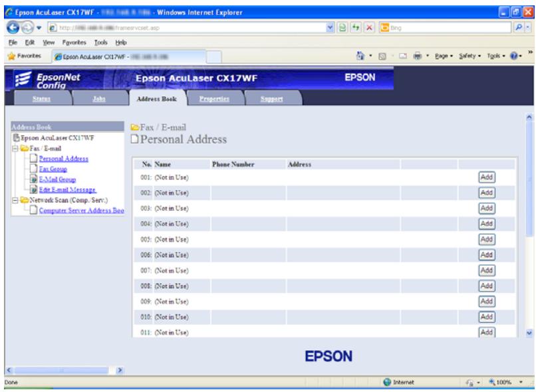This screenshot has width=536, height=392.
Task: Open the Help menu
Action: click(121, 43)
